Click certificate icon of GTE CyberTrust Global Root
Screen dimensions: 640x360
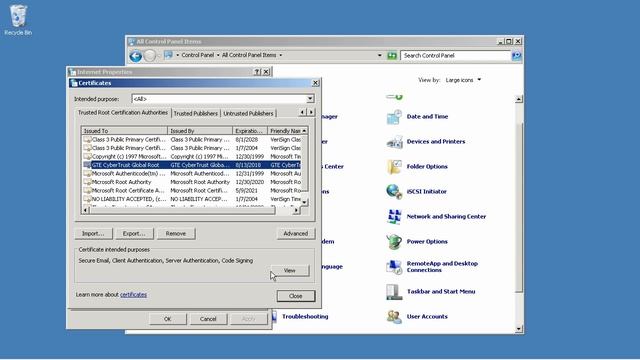(87, 165)
